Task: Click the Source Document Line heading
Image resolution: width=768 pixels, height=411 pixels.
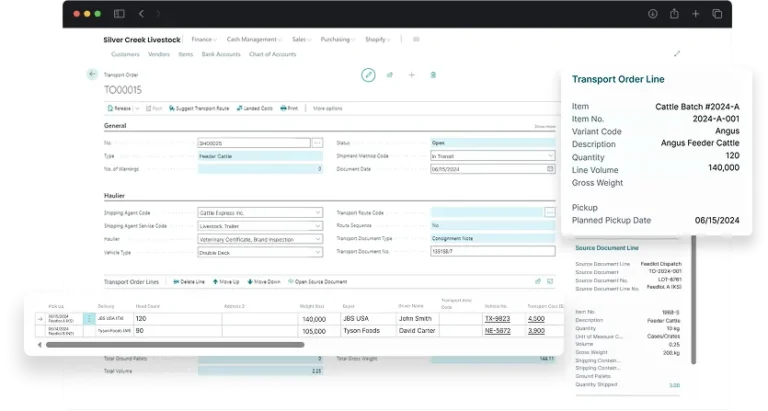Action: [607, 248]
